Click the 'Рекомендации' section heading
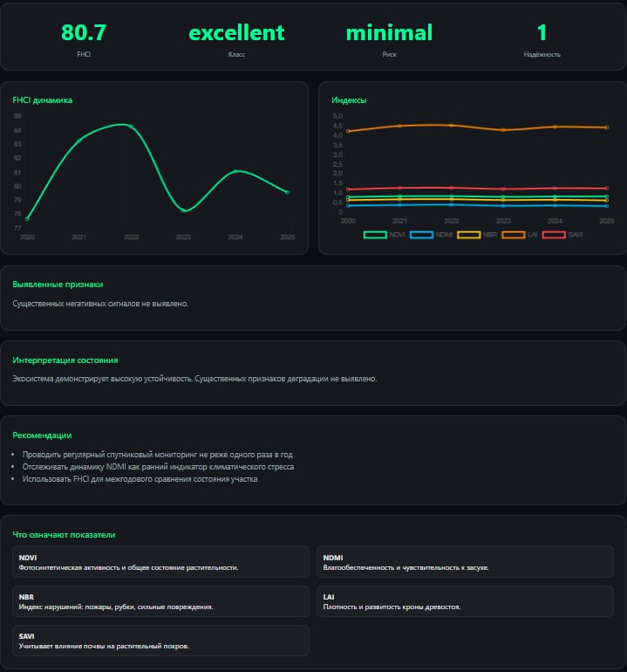The width and height of the screenshot is (627, 672). point(42,435)
